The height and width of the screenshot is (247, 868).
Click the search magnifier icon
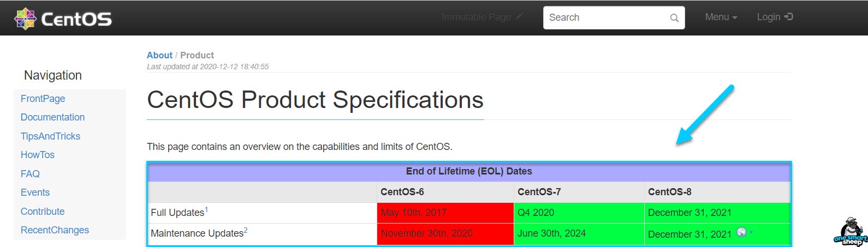point(674,18)
